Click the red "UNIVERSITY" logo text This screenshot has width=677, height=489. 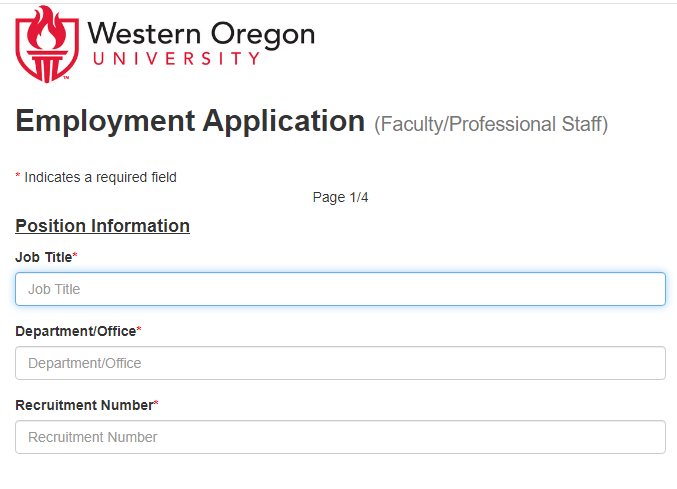tap(176, 58)
